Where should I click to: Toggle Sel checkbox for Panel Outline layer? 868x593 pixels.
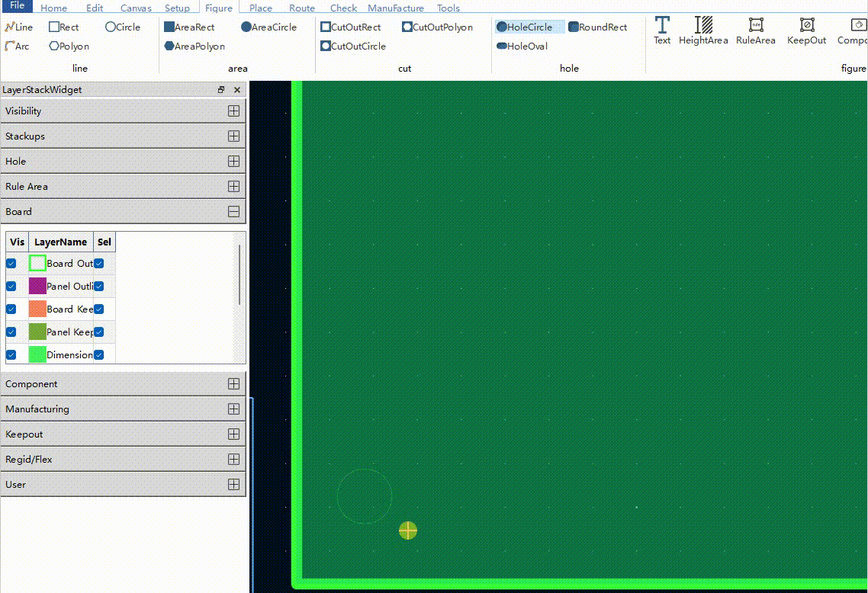(x=99, y=286)
